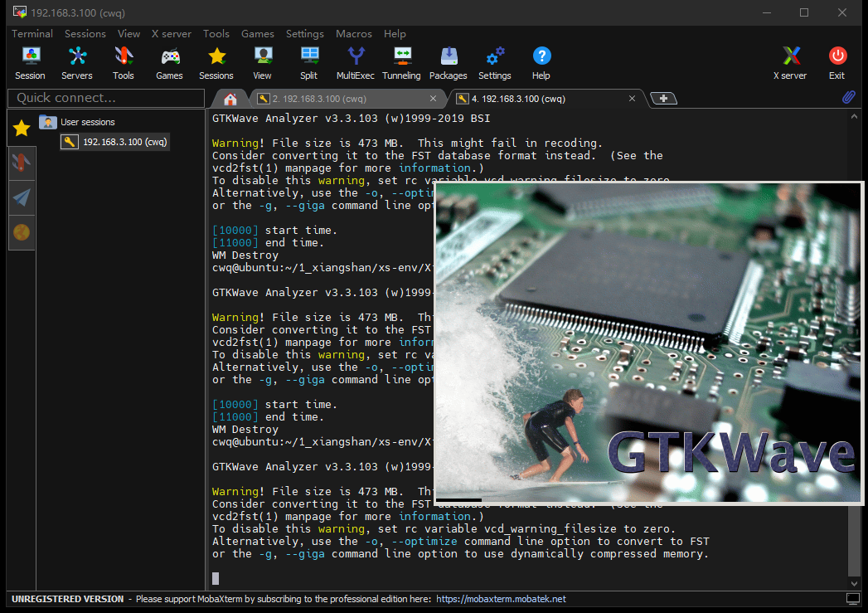The height and width of the screenshot is (613, 868).
Task: Open the X server menu
Action: (x=172, y=34)
